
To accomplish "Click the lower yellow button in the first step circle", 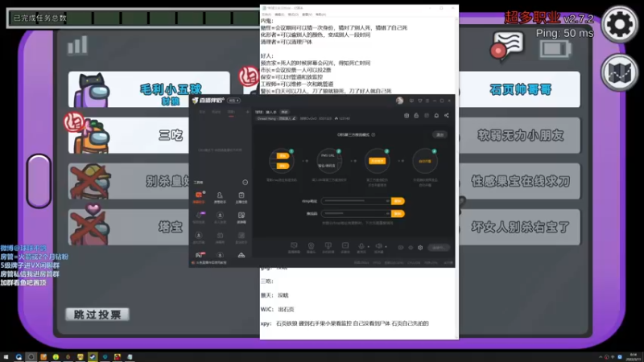I will (283, 166).
